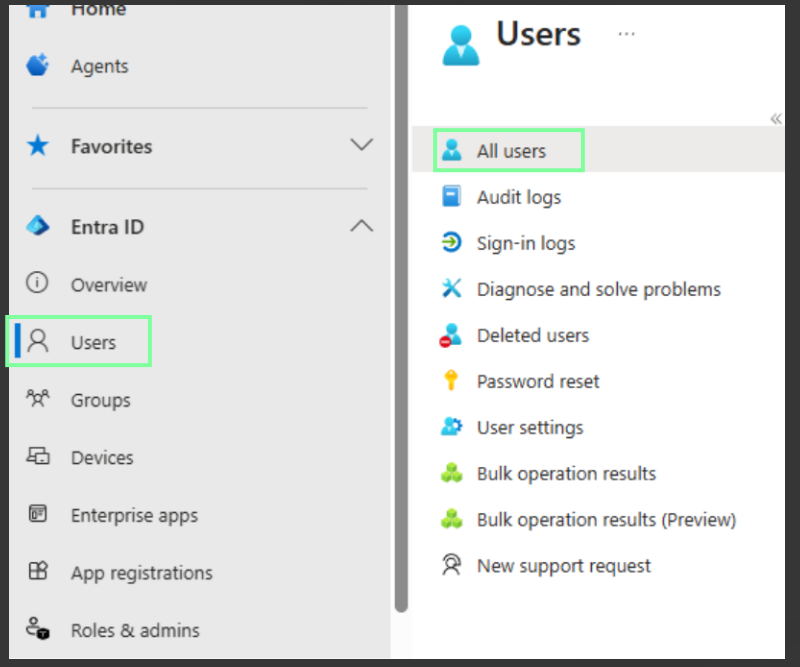Click the User settings label text

(530, 428)
